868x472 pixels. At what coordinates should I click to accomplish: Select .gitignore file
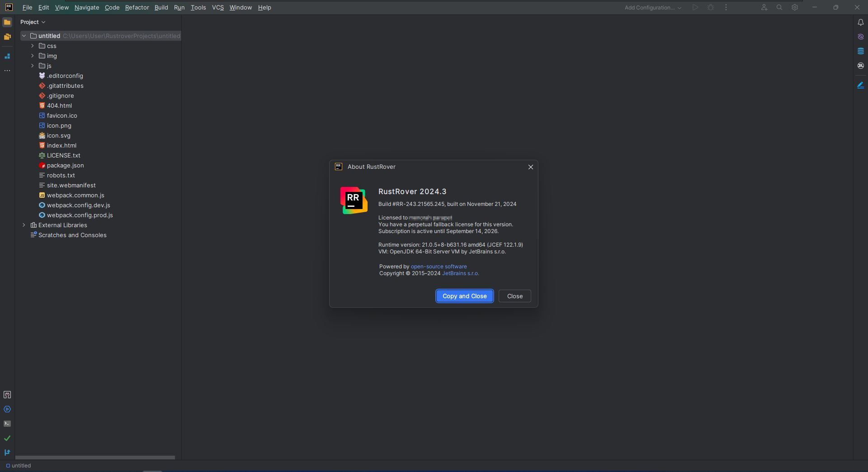61,95
